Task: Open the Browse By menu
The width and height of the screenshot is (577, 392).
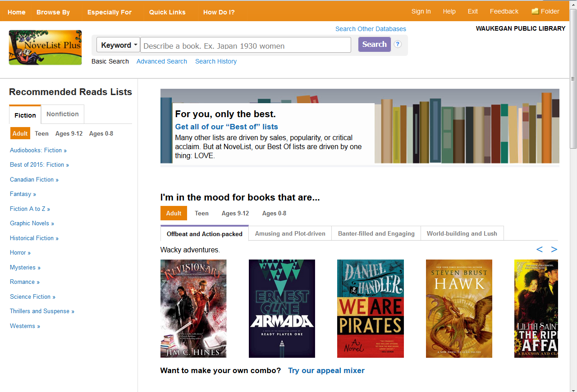Action: click(x=53, y=12)
